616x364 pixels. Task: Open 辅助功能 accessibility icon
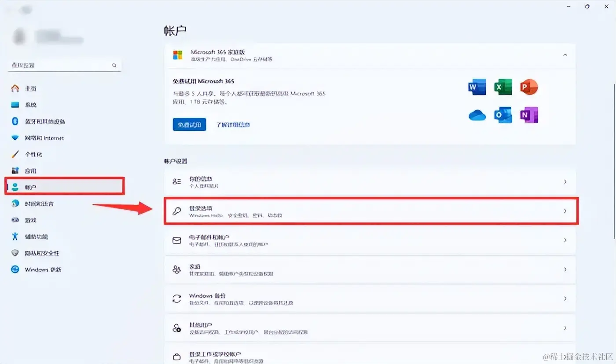pyautogui.click(x=15, y=237)
